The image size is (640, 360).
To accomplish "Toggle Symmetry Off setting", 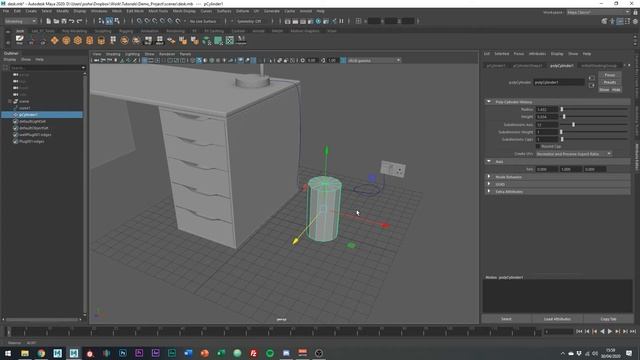I will [249, 21].
